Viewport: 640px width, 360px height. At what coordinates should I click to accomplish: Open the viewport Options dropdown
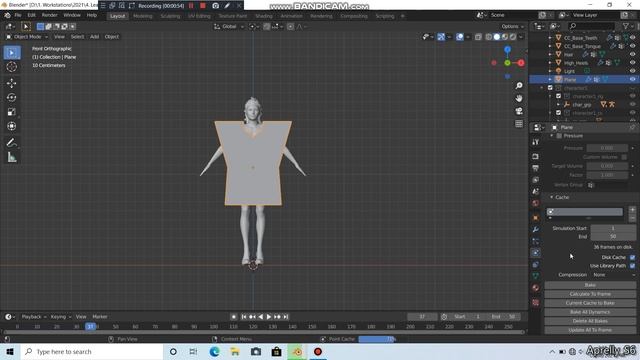coord(513,27)
